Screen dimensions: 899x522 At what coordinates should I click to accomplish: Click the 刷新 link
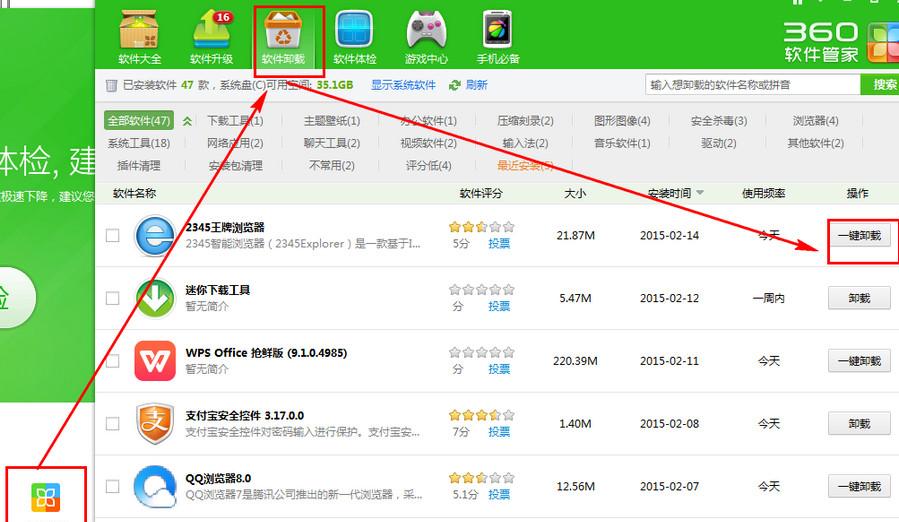click(476, 85)
